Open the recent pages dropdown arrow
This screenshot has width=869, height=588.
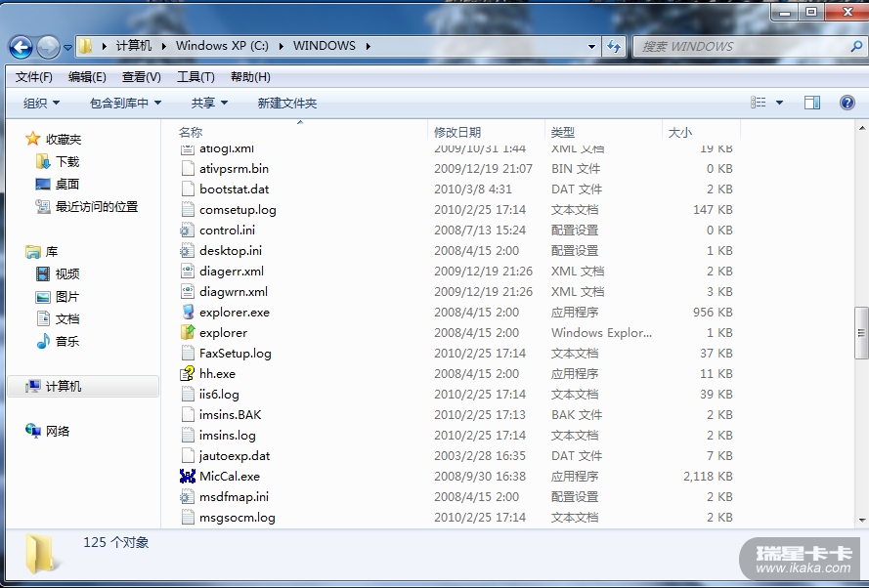[67, 48]
